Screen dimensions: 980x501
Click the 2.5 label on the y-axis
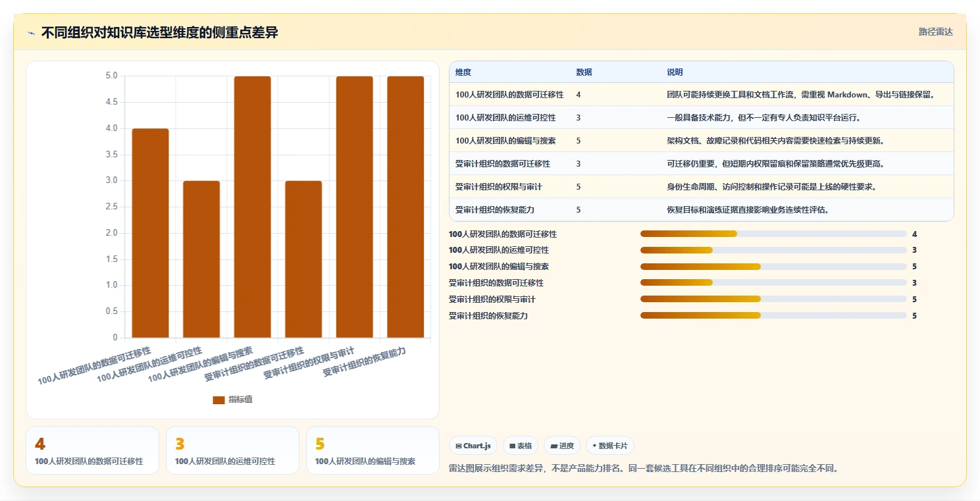(111, 207)
